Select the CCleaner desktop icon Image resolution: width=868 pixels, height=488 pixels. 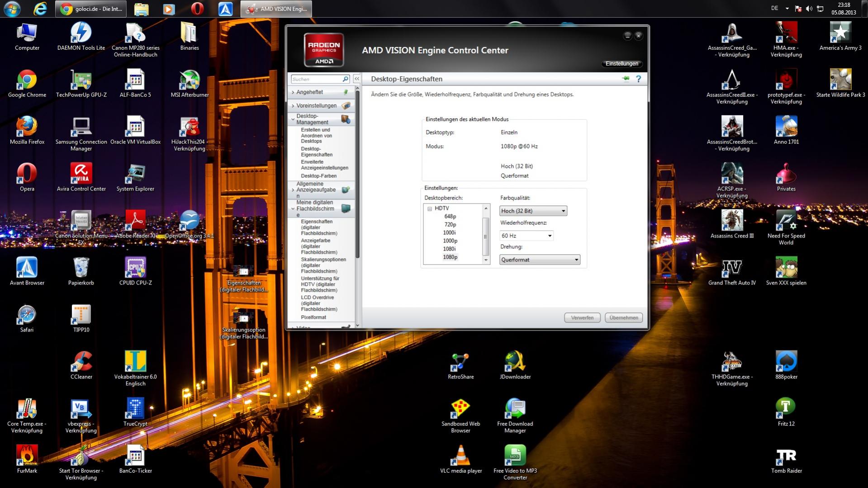point(81,366)
